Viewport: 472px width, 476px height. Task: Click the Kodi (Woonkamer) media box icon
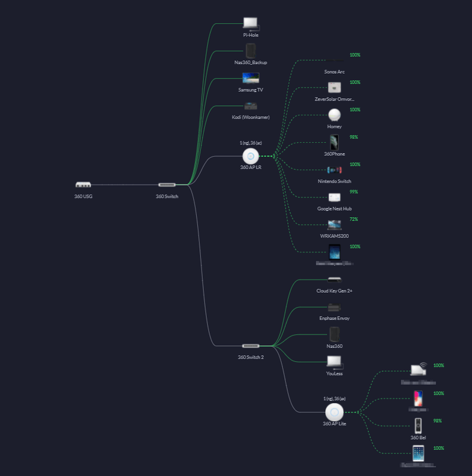click(x=250, y=106)
